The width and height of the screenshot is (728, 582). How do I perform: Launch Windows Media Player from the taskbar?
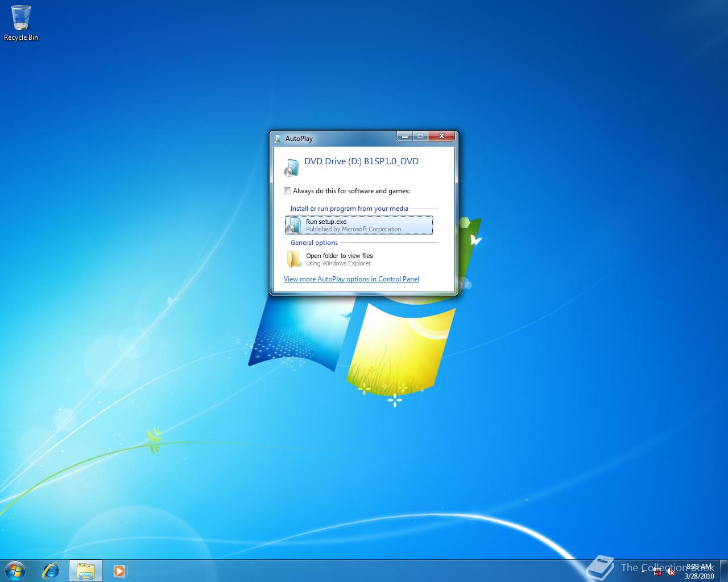[119, 571]
